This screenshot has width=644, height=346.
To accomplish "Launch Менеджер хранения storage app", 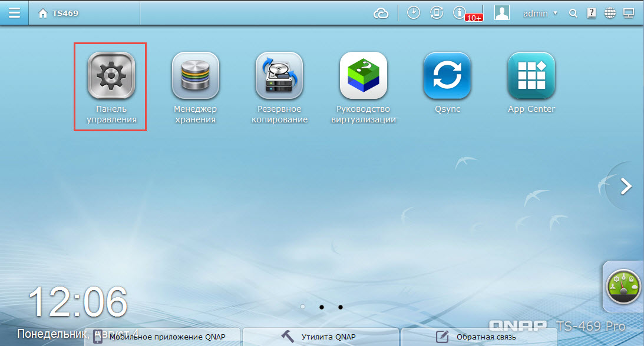I will [195, 75].
